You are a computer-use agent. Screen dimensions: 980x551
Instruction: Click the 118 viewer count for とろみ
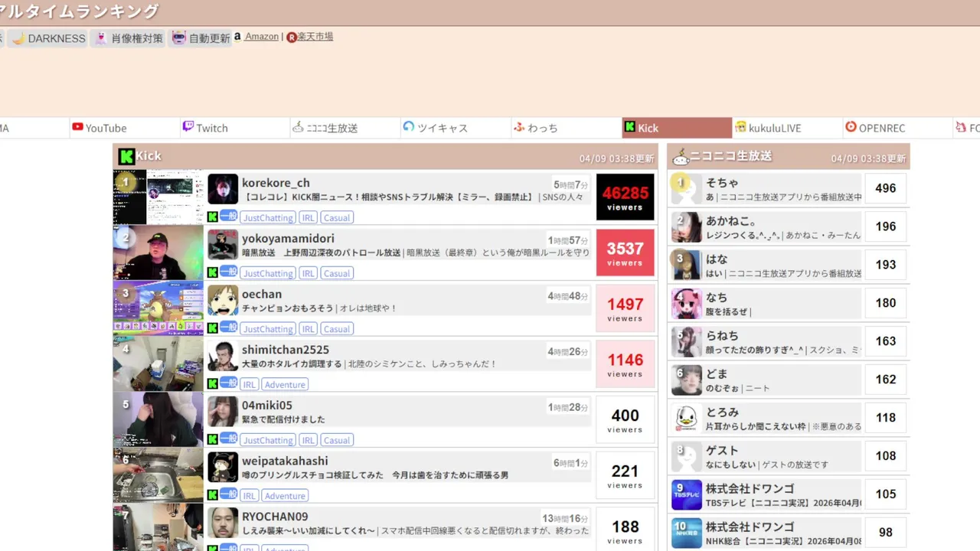coord(886,418)
